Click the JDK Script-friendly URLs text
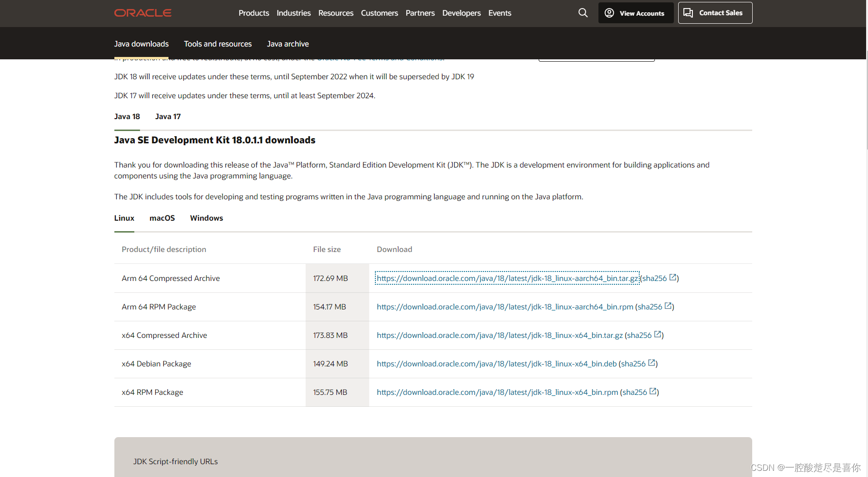868x477 pixels. pos(176,461)
